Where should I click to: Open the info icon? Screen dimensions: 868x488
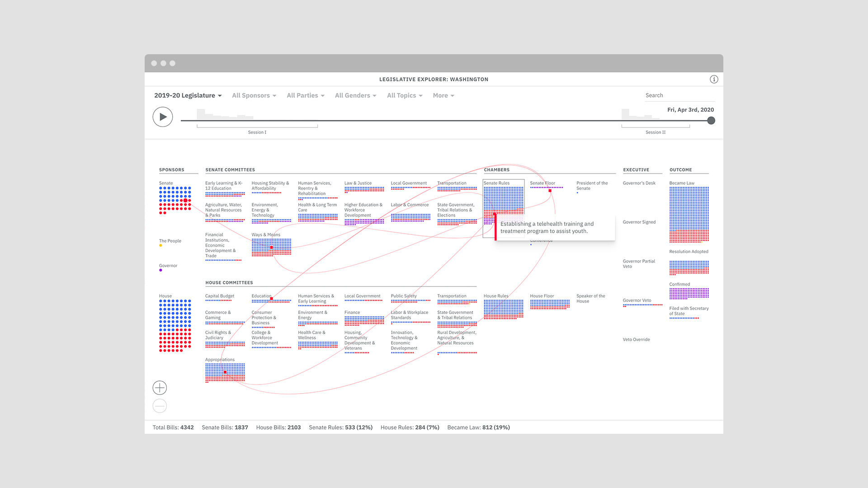714,79
